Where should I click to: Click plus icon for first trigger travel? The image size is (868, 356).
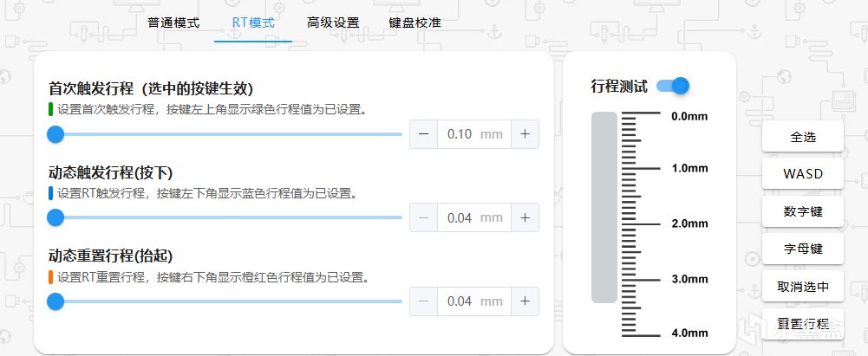pyautogui.click(x=525, y=134)
